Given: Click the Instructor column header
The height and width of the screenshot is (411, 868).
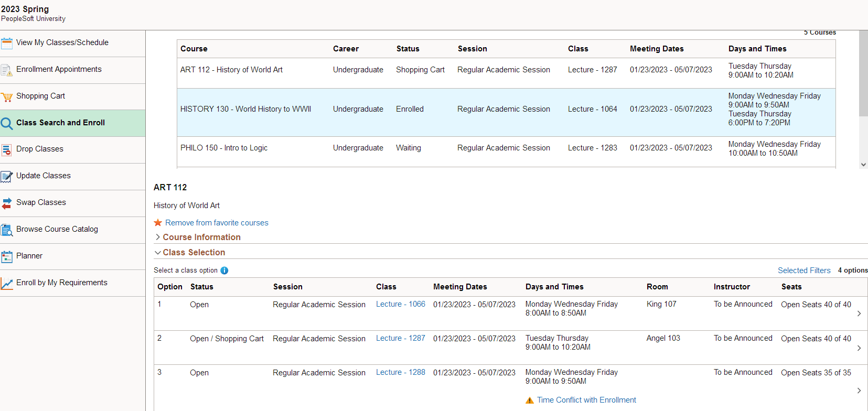Looking at the screenshot, I should pyautogui.click(x=732, y=287).
